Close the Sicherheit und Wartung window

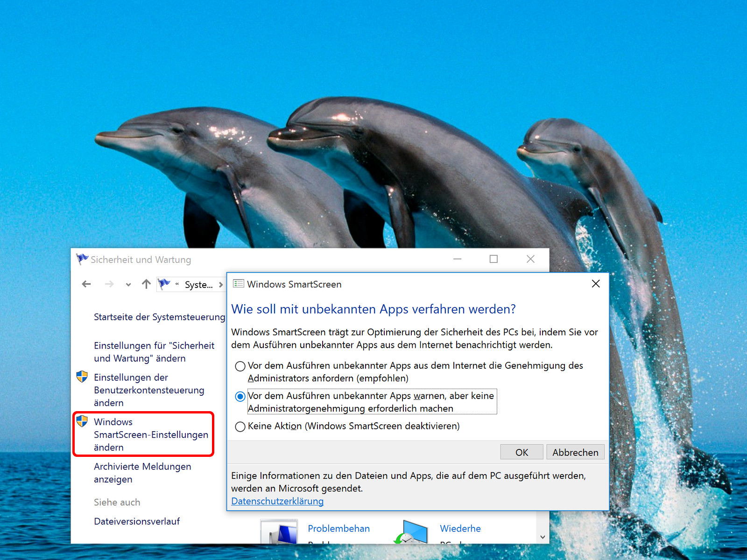530,259
